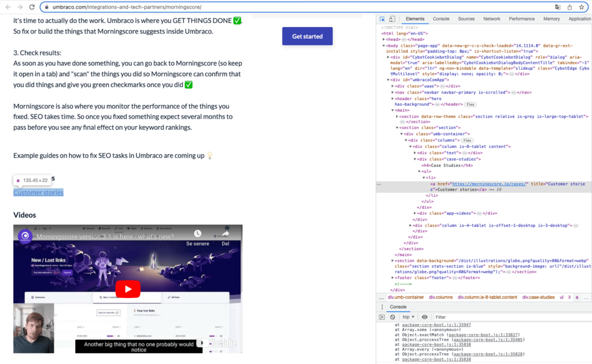This screenshot has height=364, width=592.
Task: Click the video's Se senere clock icon
Action: [197, 234]
